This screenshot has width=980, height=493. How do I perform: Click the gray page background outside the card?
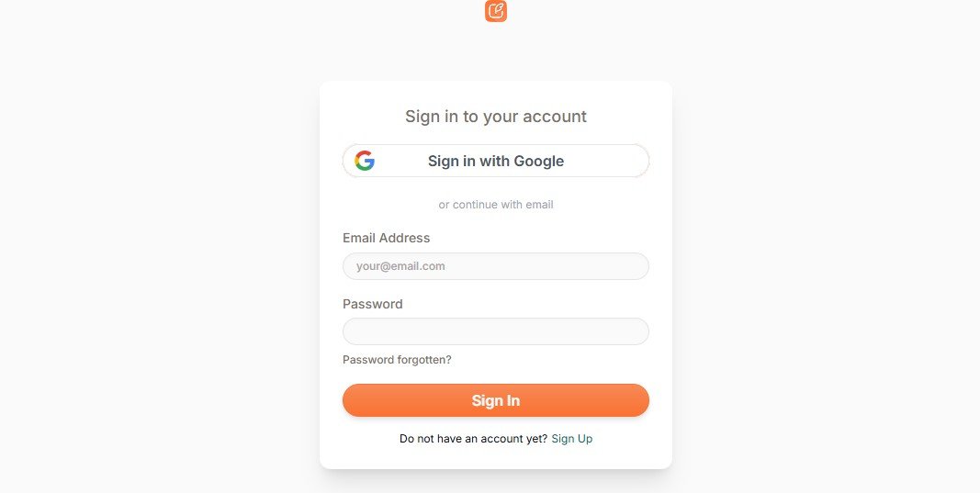(x=156, y=250)
